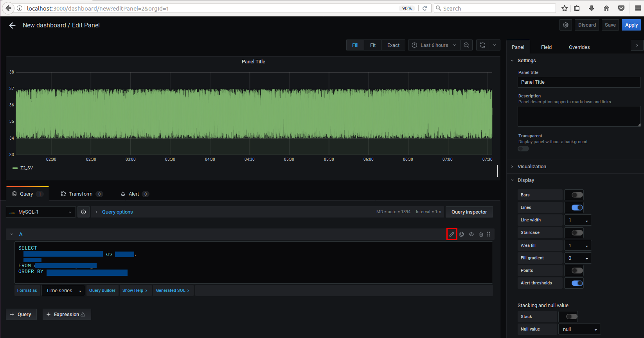This screenshot has width=644, height=338.
Task: Open Fill gradient dropdown
Action: [x=578, y=258]
